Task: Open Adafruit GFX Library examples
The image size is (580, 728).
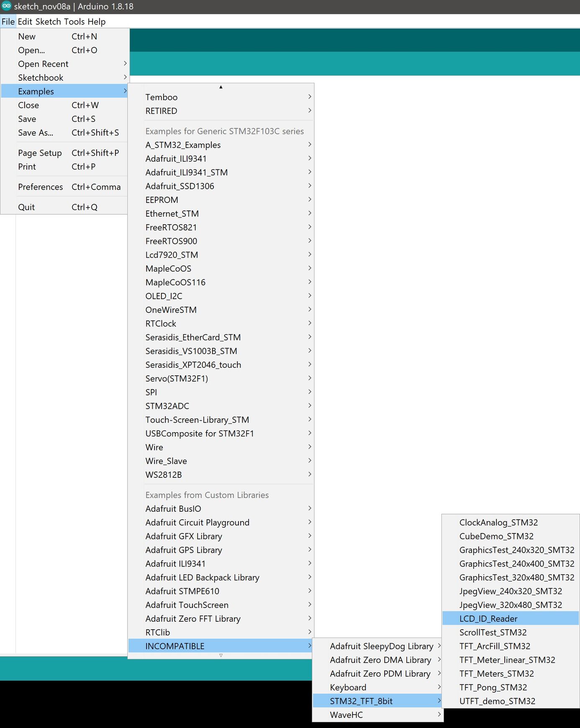Action: pyautogui.click(x=221, y=536)
